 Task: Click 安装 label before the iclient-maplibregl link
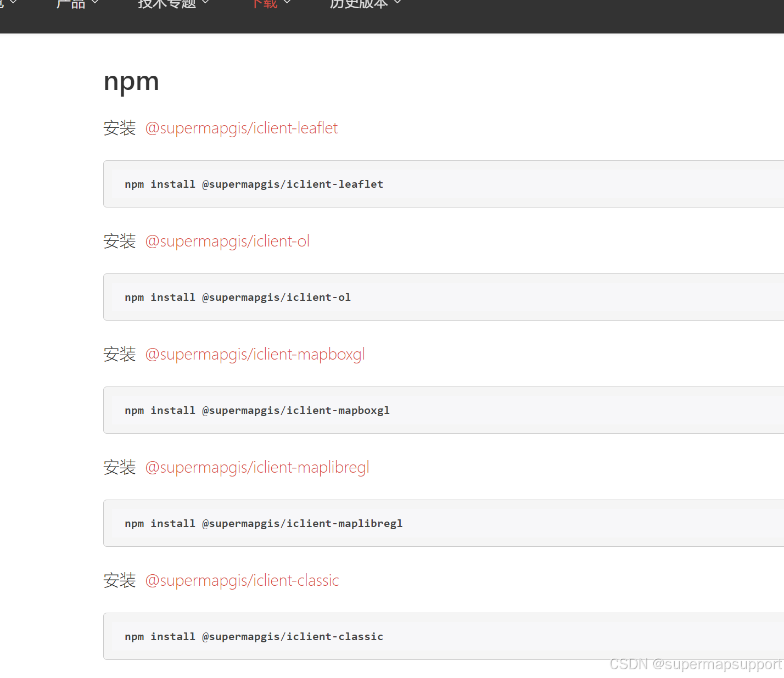coord(120,467)
